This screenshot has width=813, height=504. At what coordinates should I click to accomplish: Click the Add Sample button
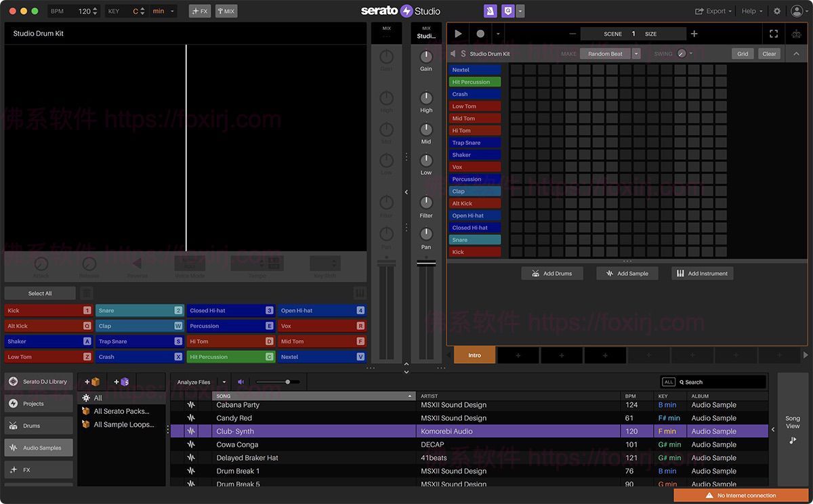point(627,274)
